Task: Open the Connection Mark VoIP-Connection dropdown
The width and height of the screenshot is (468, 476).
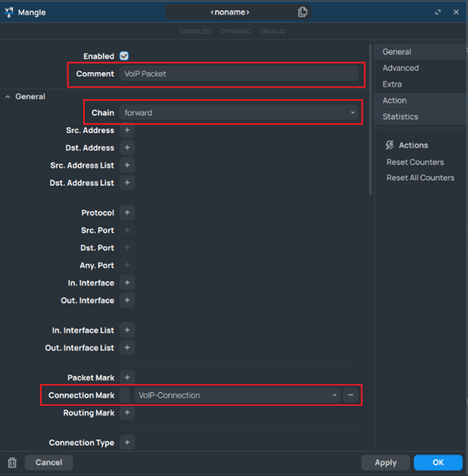Action: (237, 395)
